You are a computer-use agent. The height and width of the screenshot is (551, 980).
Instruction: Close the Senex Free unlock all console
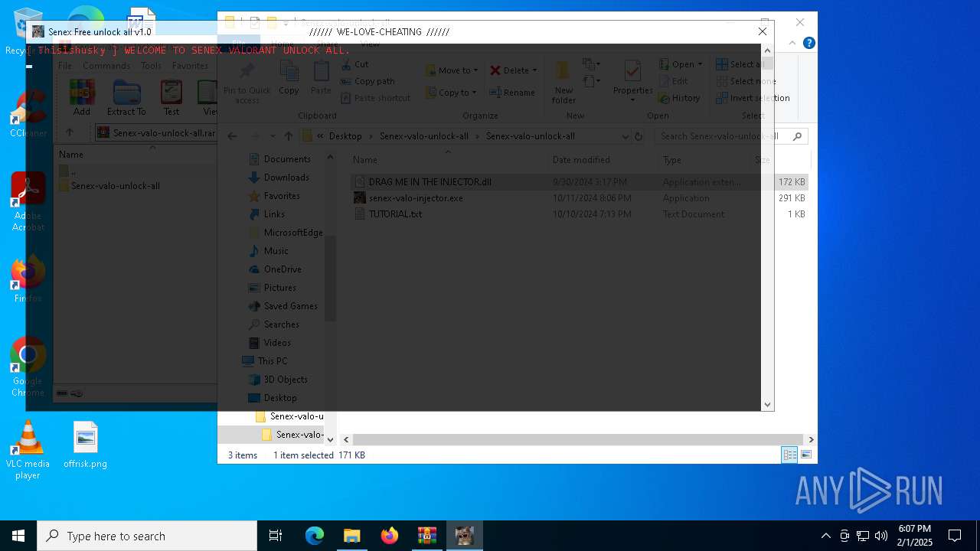[762, 31]
